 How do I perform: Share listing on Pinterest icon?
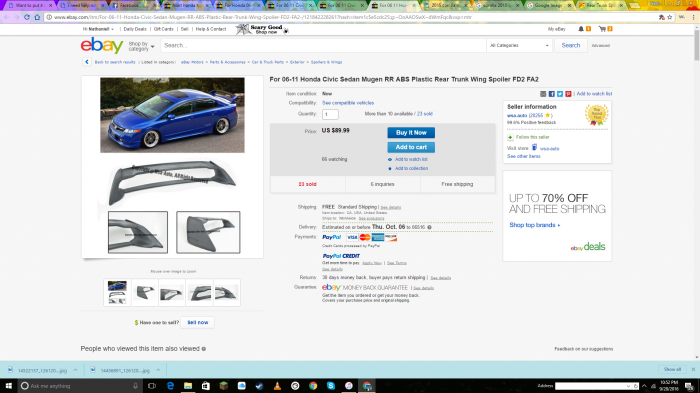[x=568, y=94]
